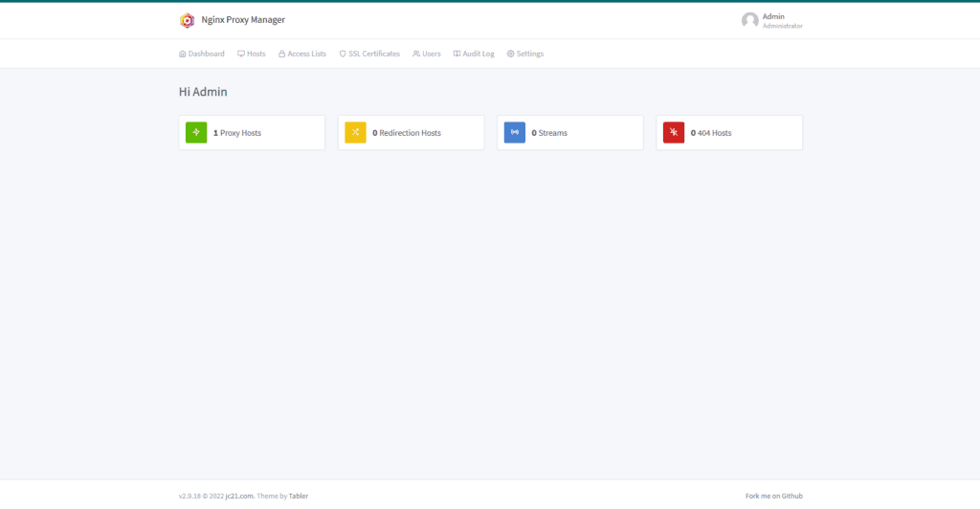
Task: Click the red 404 Hosts icon
Action: coord(674,132)
